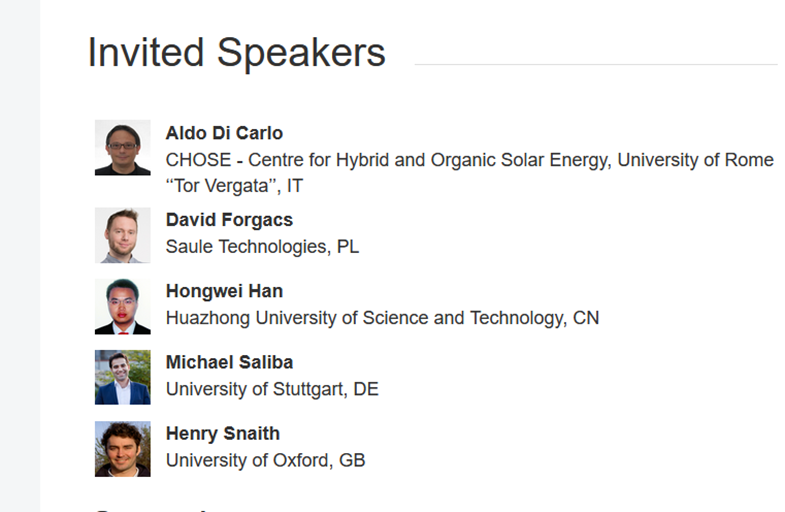Select Hongwei Han's headshot image
Image resolution: width=785 pixels, height=512 pixels.
point(123,306)
